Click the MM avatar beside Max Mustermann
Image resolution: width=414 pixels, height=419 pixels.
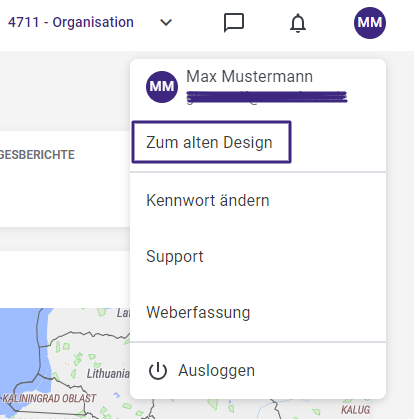pyautogui.click(x=162, y=87)
